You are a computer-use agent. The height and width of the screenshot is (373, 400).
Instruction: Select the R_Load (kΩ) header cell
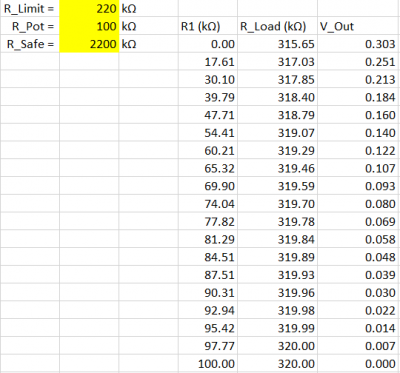[277, 26]
